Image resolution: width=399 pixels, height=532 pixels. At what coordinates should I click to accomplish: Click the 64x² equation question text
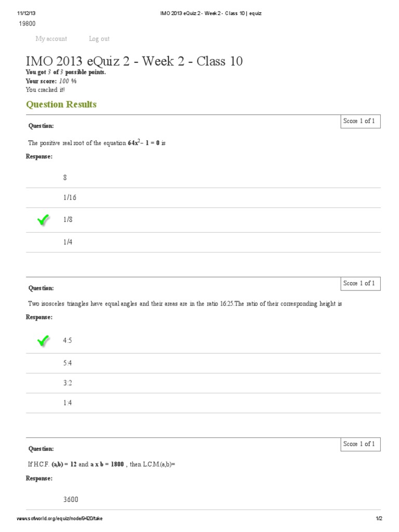(97, 143)
